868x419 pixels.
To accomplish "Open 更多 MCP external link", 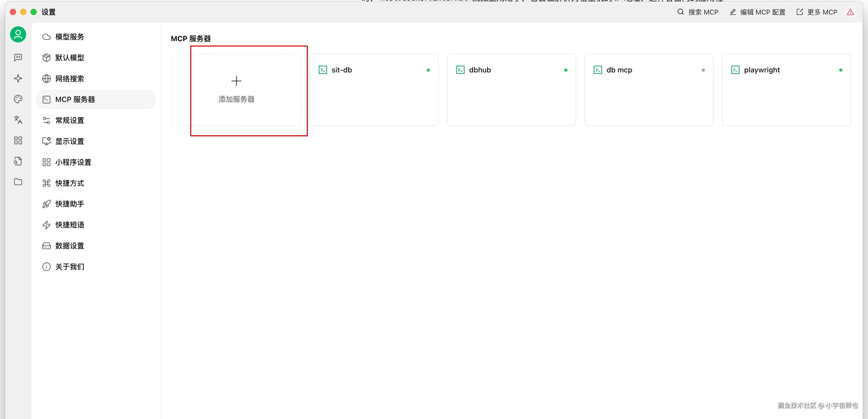I will coord(817,12).
